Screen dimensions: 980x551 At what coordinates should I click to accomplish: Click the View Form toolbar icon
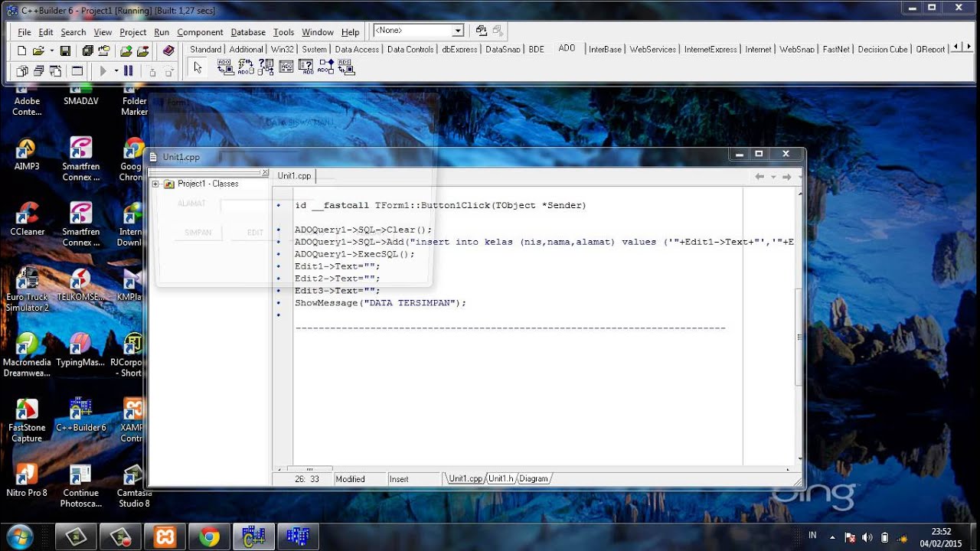38,71
